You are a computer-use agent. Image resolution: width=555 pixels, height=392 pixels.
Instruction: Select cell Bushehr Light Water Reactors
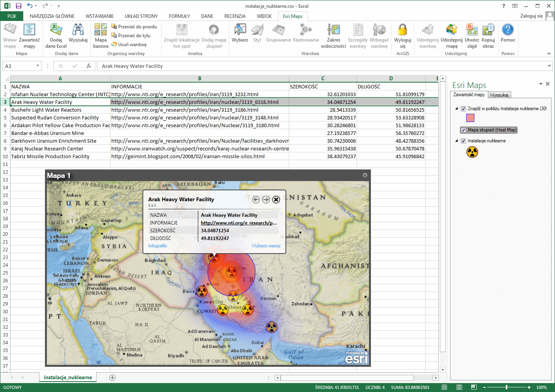pyautogui.click(x=60, y=110)
